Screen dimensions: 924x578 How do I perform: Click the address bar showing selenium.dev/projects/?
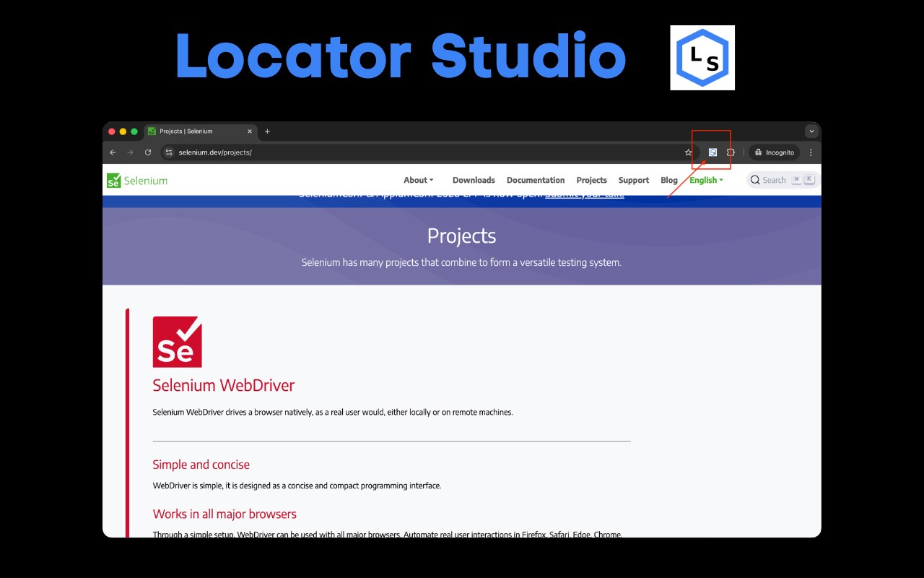pos(430,152)
